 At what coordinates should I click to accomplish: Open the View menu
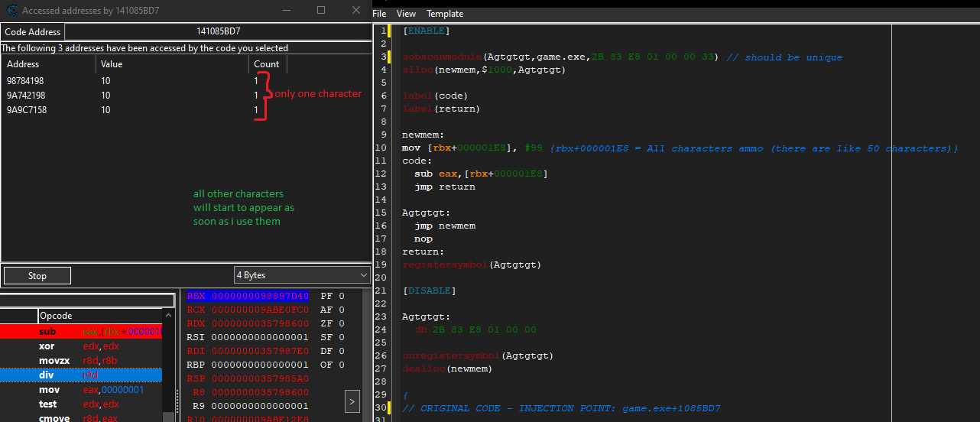click(x=406, y=14)
